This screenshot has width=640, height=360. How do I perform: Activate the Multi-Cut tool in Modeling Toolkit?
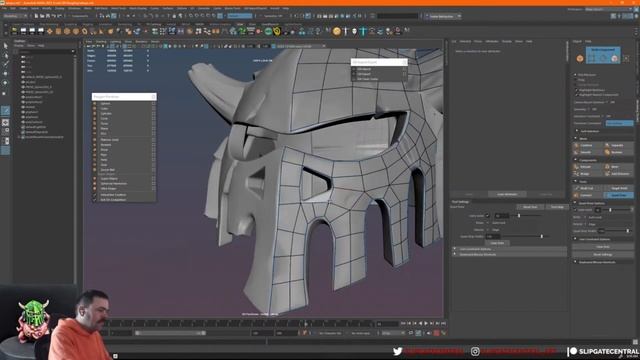point(588,188)
